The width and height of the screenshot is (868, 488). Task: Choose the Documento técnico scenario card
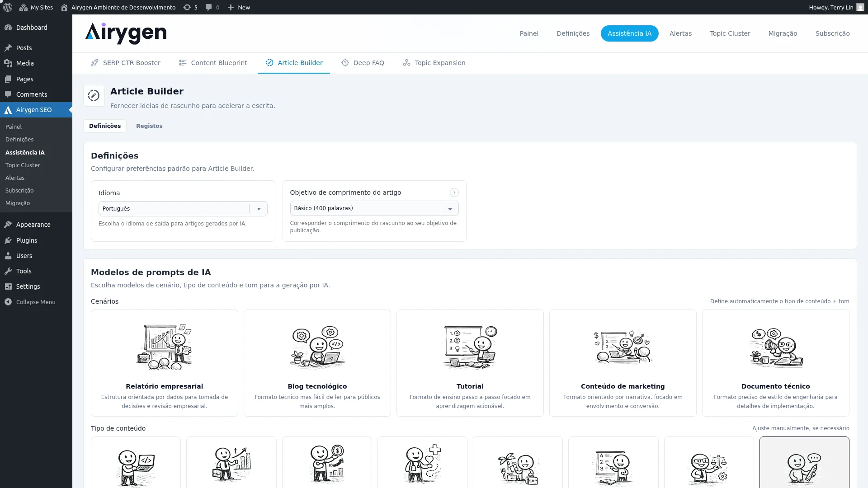coord(775,363)
